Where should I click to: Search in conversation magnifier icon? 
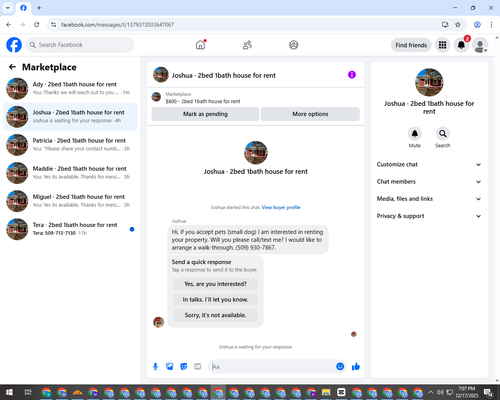click(442, 134)
